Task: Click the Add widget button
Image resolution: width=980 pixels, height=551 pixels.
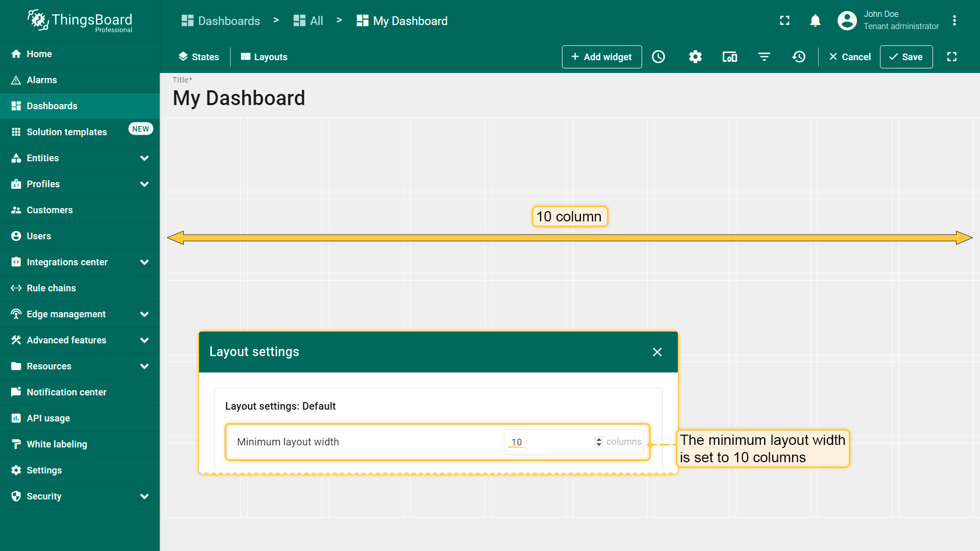Action: click(602, 57)
